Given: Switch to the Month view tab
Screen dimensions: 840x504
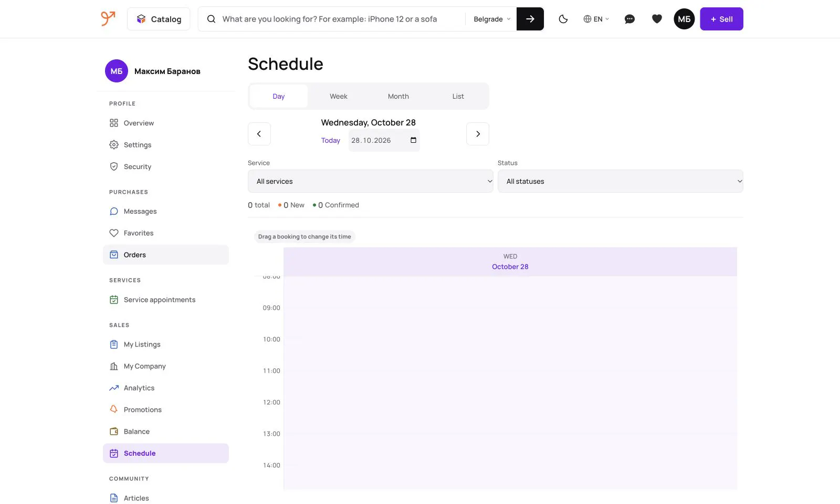Looking at the screenshot, I should (398, 96).
